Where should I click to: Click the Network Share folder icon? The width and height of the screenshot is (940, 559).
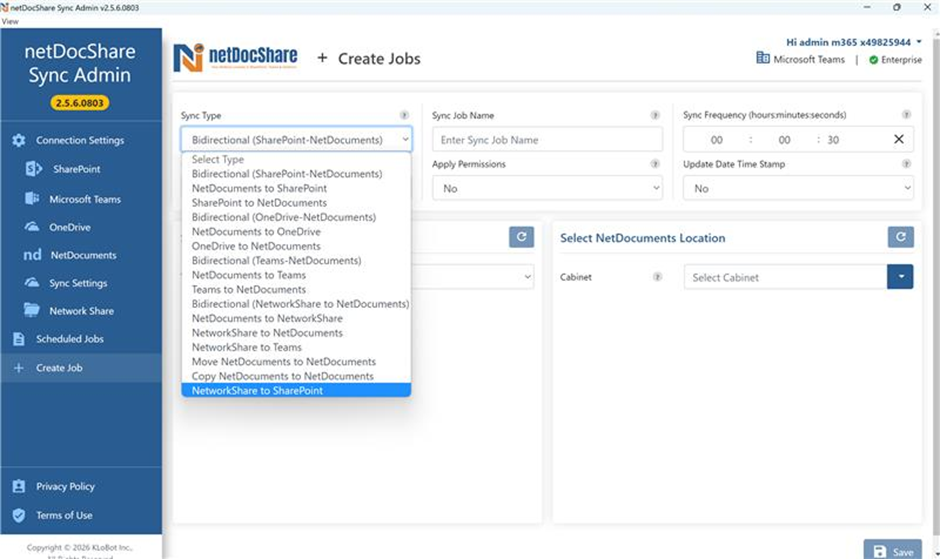[x=32, y=310]
